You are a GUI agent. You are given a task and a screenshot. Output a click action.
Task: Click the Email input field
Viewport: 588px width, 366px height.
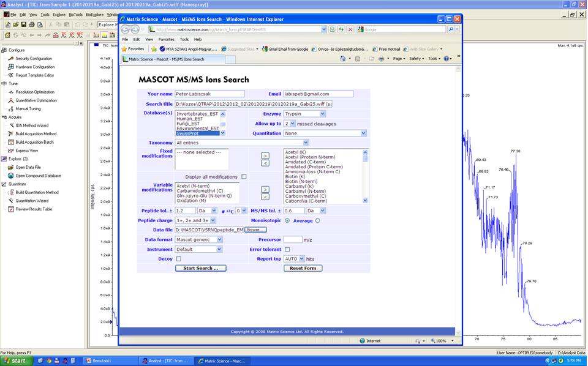(318, 94)
